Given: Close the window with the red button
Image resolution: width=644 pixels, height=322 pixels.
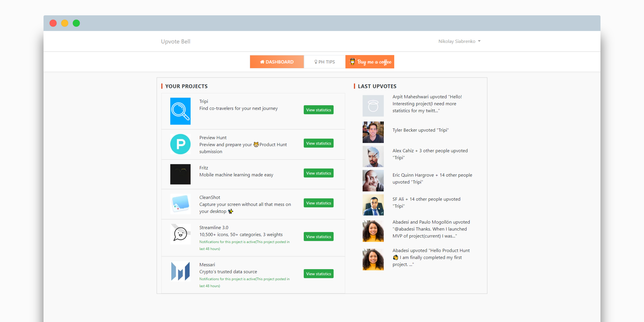Looking at the screenshot, I should [53, 23].
